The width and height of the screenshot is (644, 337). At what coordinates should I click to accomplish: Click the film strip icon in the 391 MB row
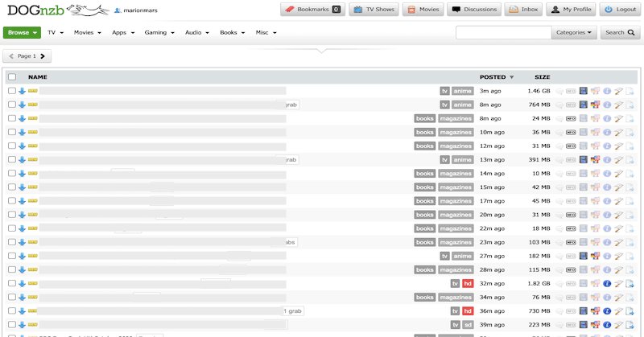583,160
